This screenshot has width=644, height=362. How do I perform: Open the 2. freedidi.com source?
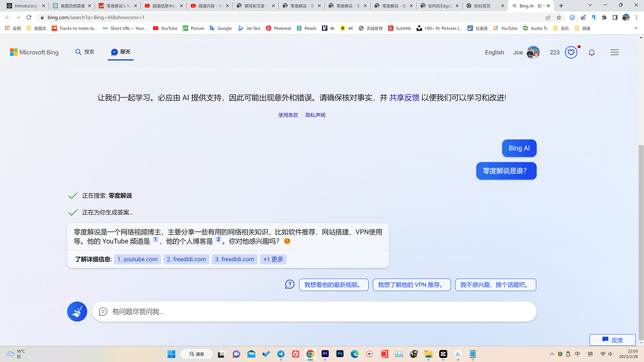click(186, 259)
